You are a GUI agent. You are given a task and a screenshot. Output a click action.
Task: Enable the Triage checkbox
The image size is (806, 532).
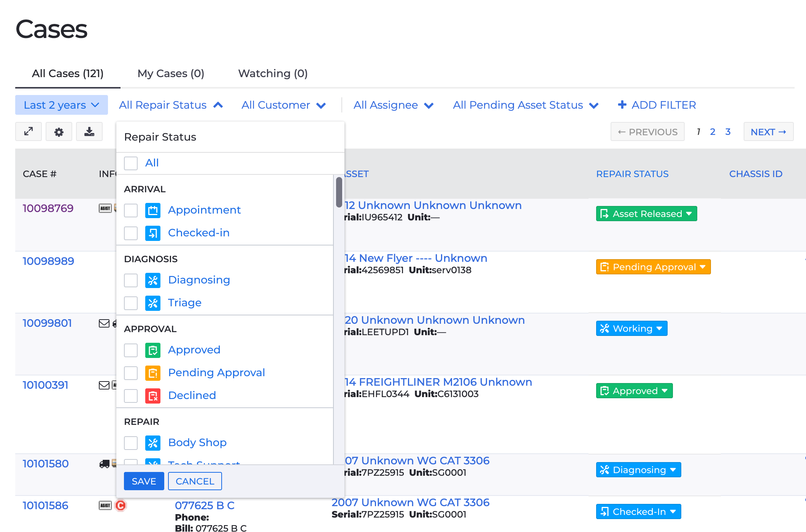(x=131, y=303)
